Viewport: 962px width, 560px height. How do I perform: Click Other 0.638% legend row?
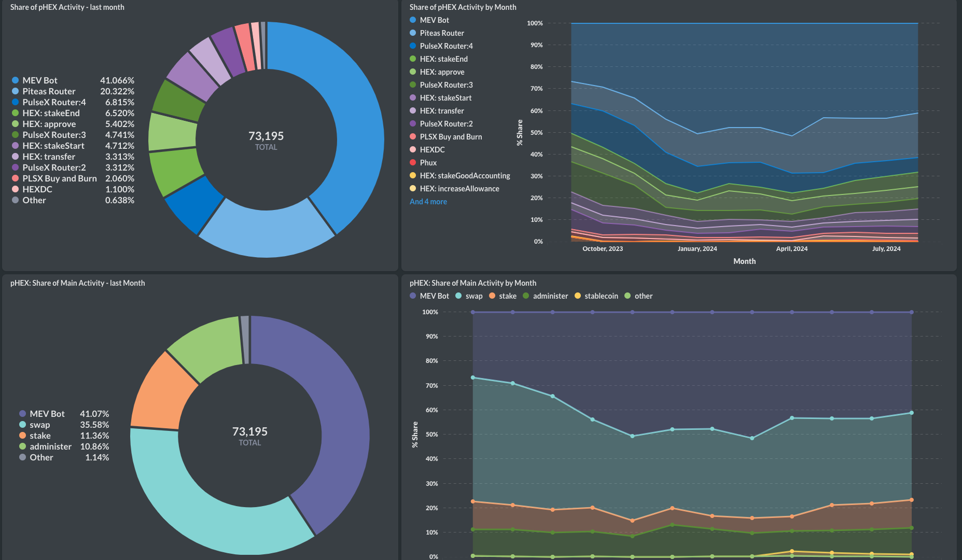pyautogui.click(x=73, y=200)
